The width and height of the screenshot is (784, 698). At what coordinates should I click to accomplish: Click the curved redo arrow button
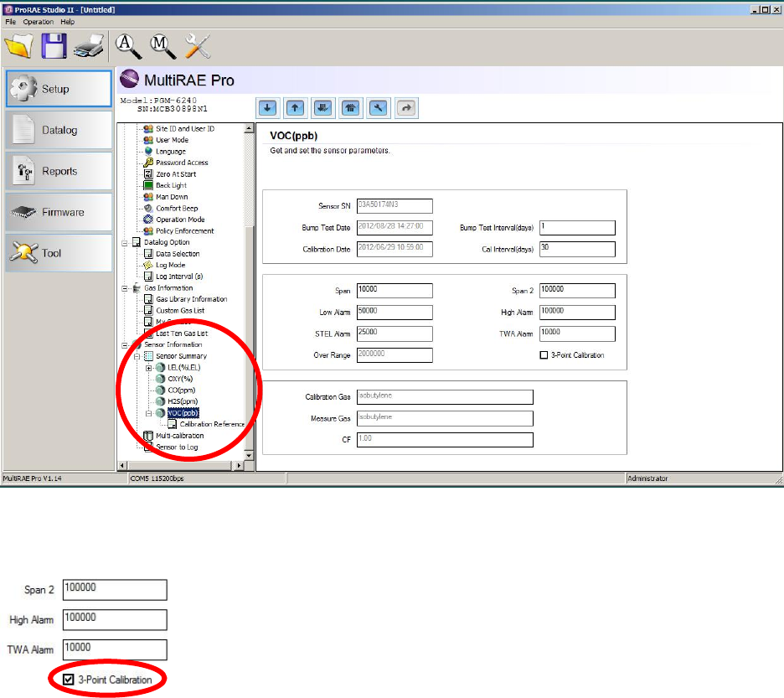pos(406,108)
